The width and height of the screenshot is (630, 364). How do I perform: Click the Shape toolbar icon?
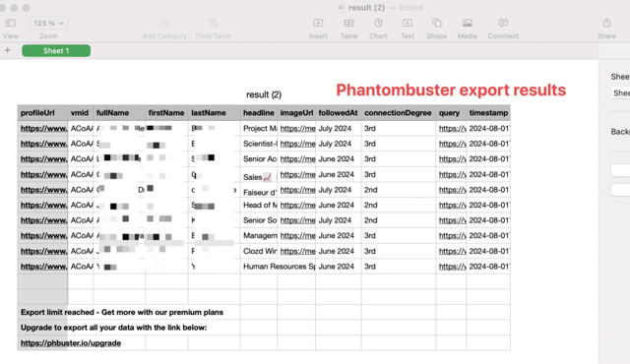(x=437, y=24)
